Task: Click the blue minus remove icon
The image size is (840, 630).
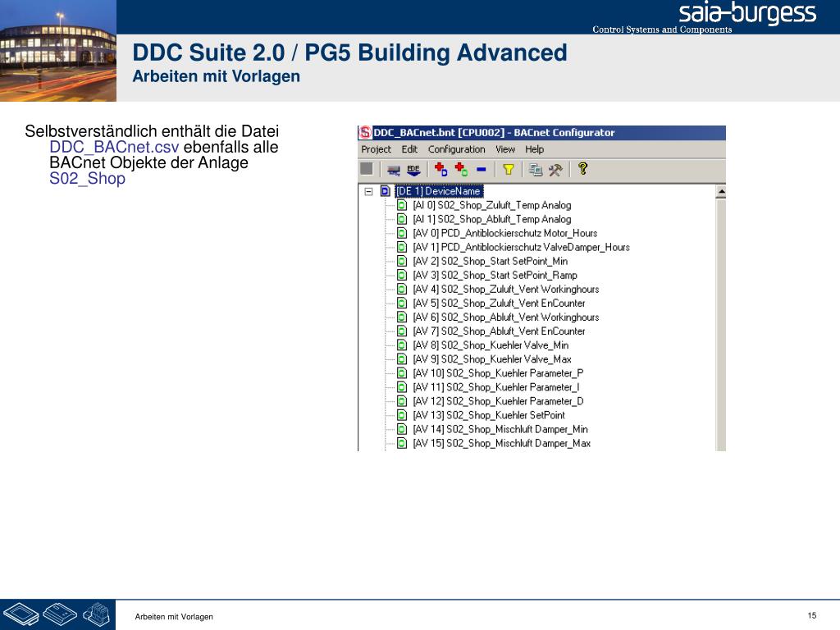Action: point(481,169)
